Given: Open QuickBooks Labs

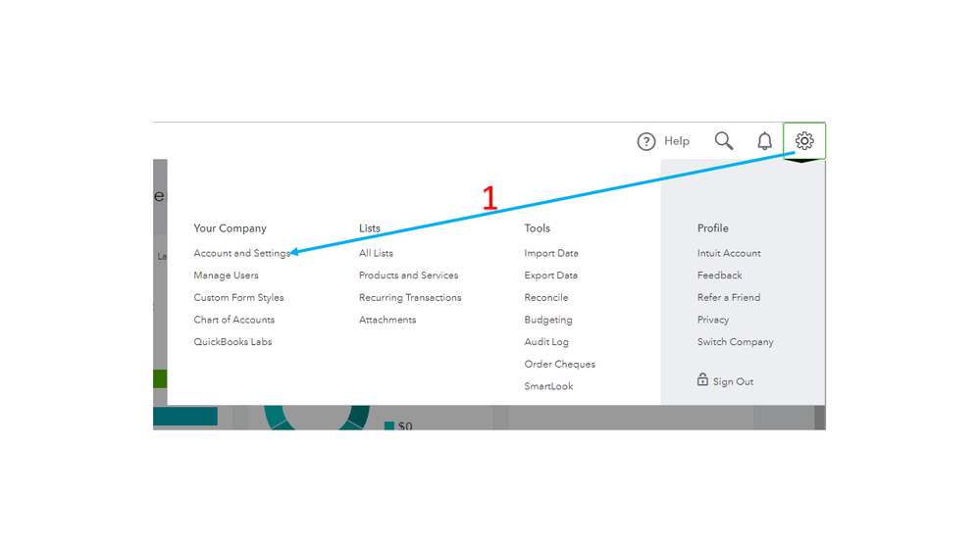Looking at the screenshot, I should 232,342.
